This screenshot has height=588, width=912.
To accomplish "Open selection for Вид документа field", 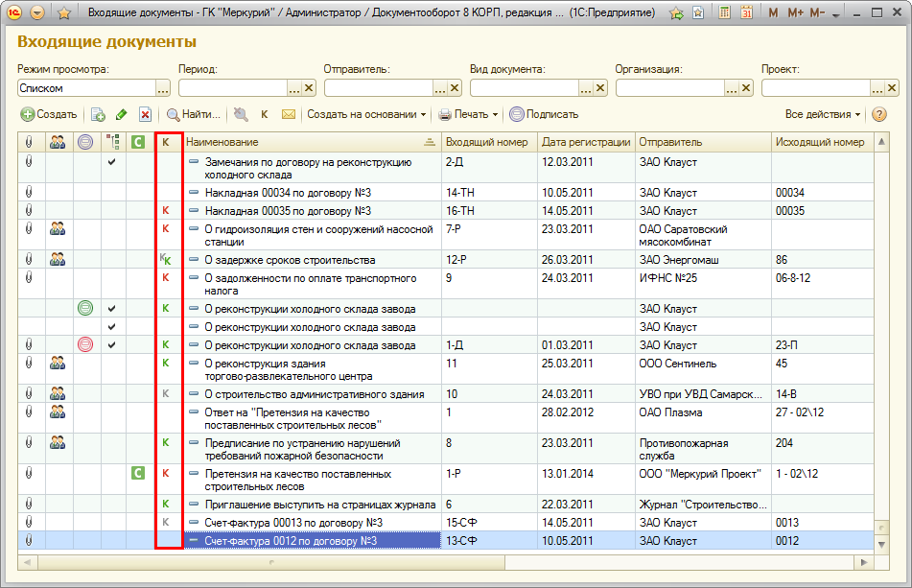I will 585,88.
